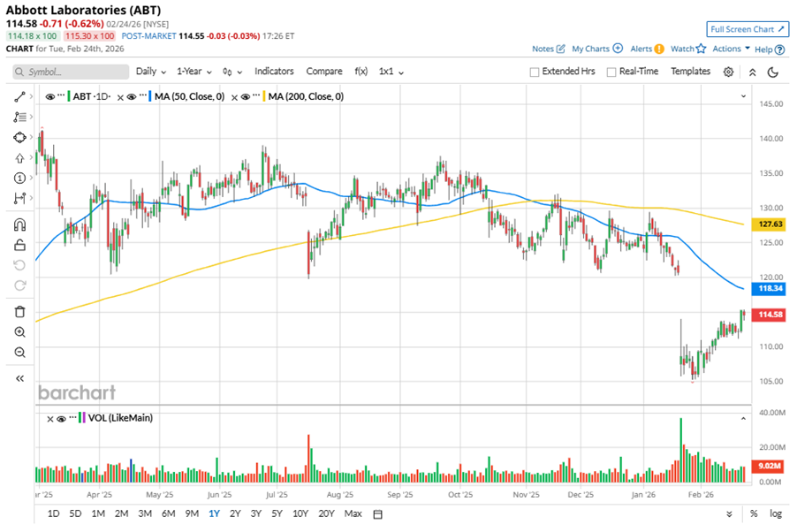The image size is (797, 532).
Task: Open the candlestick chart type dropdown
Action: pyautogui.click(x=232, y=72)
